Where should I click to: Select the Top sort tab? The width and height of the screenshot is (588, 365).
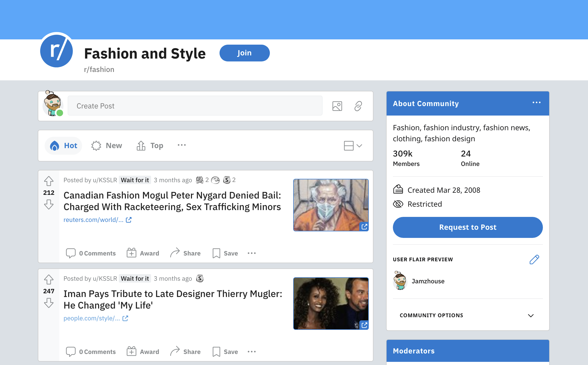[x=150, y=146]
